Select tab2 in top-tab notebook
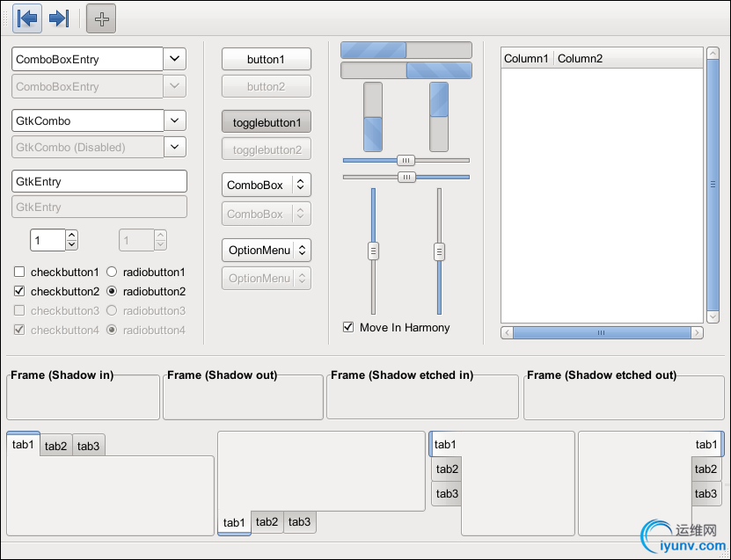 point(56,446)
